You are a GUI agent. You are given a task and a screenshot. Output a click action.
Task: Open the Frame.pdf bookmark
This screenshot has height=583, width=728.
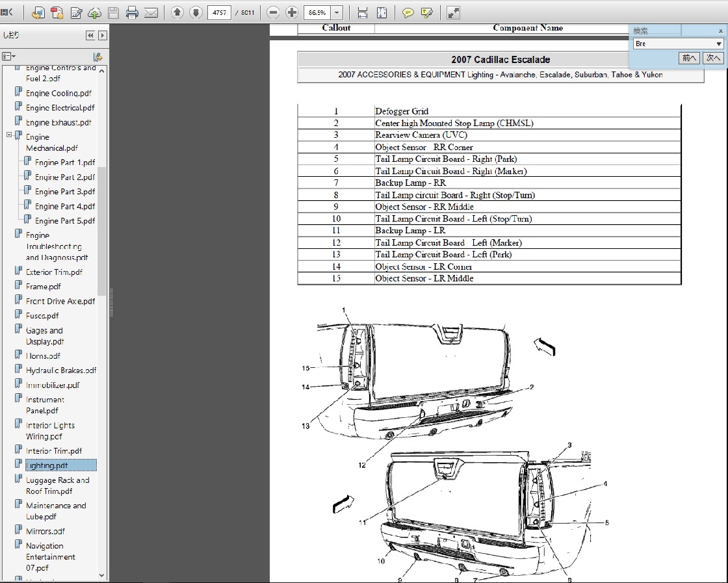(x=43, y=287)
